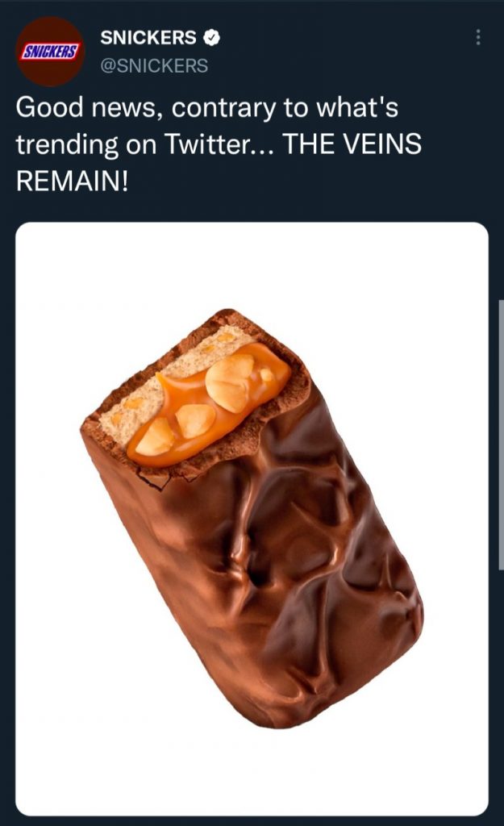Click the checkmark next to SNICKERS name

coord(211,38)
